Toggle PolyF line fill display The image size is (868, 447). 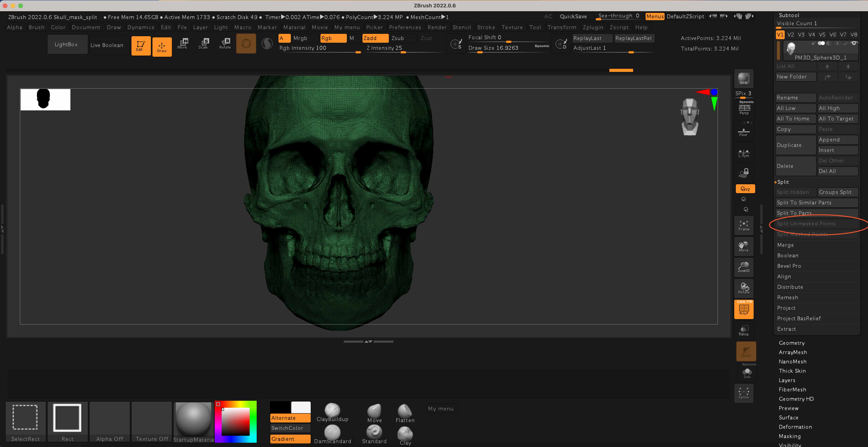[x=744, y=309]
